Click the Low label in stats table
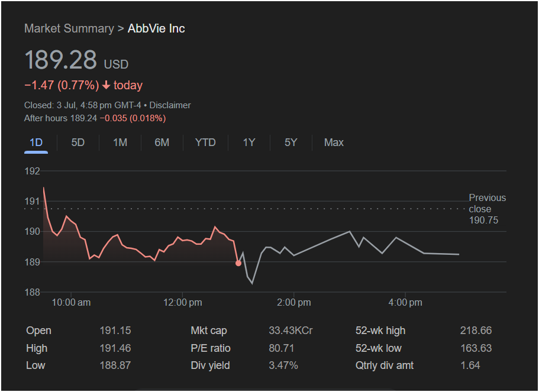The width and height of the screenshot is (539, 392). coord(35,365)
